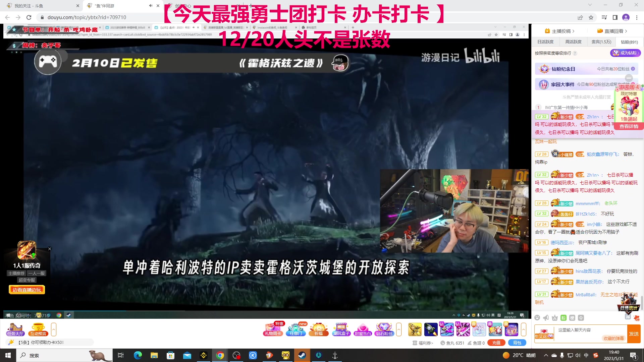644x362 pixels.
Task: Open the 任意门 portal icon
Action: tap(296, 329)
